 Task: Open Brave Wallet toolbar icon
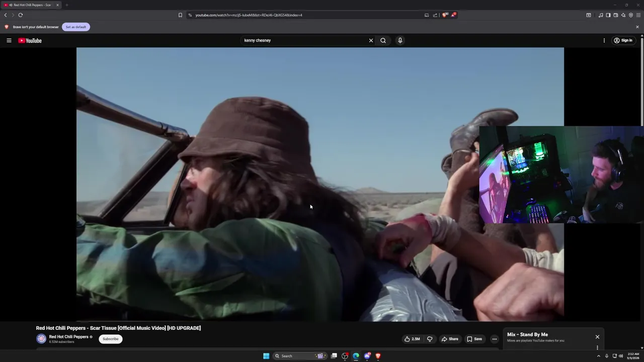tap(616, 15)
